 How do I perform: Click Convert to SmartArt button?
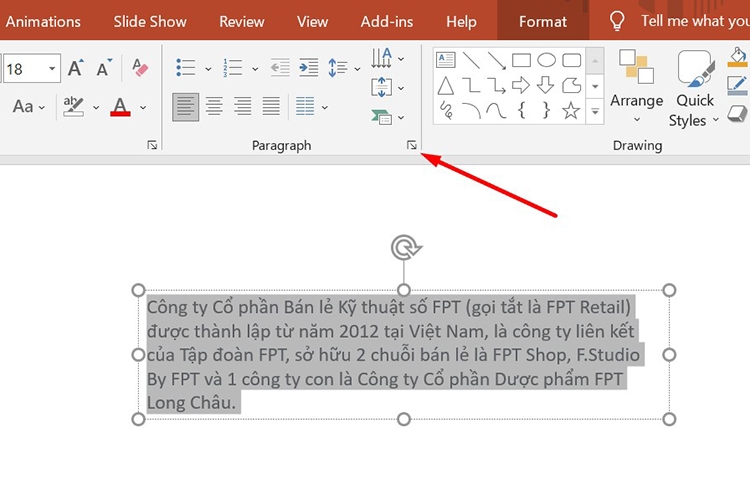pyautogui.click(x=387, y=117)
